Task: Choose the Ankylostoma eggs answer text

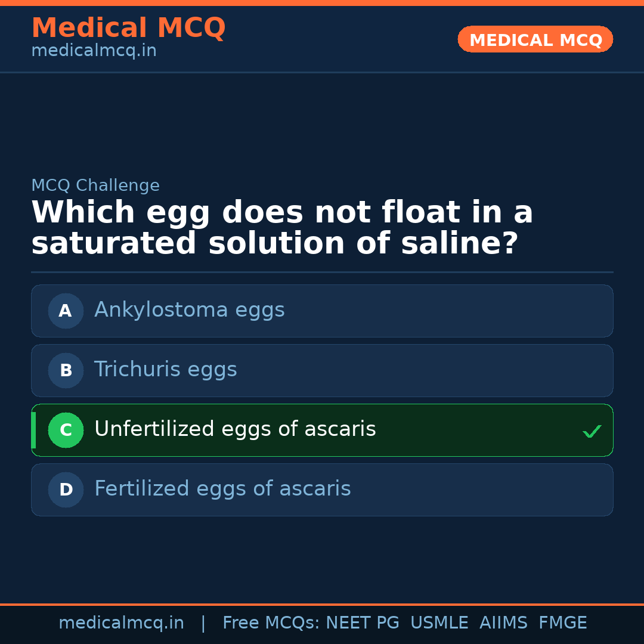Action: 189,310
